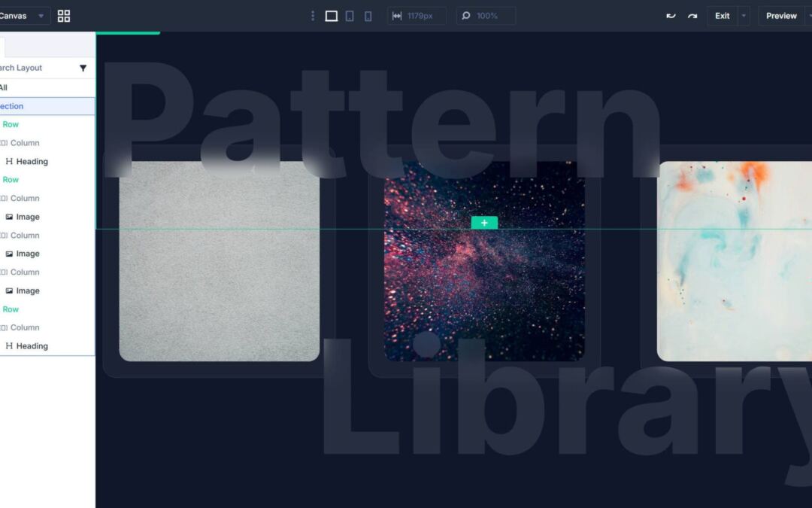Click the Exit button
812x508 pixels.
point(721,15)
